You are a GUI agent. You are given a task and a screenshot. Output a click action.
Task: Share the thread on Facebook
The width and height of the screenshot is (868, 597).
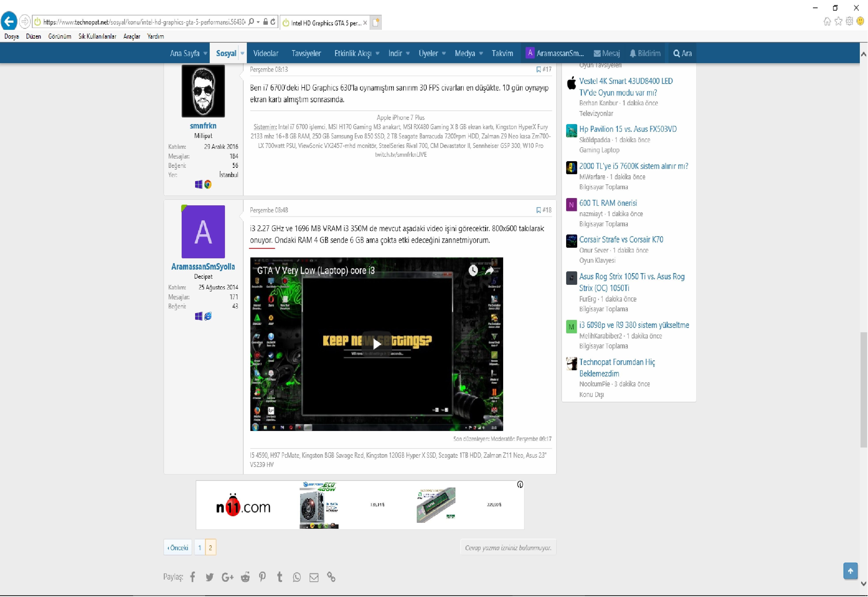click(192, 577)
